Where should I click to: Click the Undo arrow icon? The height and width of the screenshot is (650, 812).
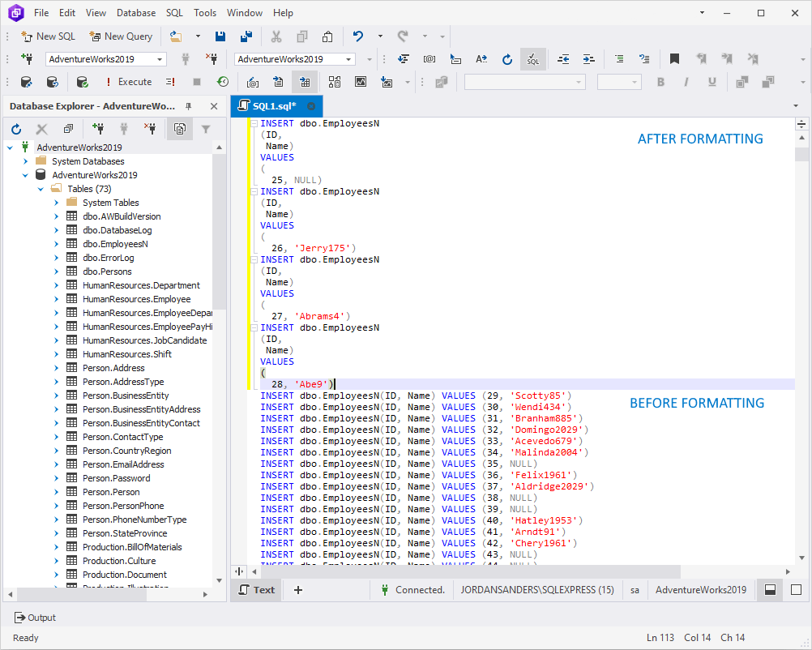tap(357, 36)
